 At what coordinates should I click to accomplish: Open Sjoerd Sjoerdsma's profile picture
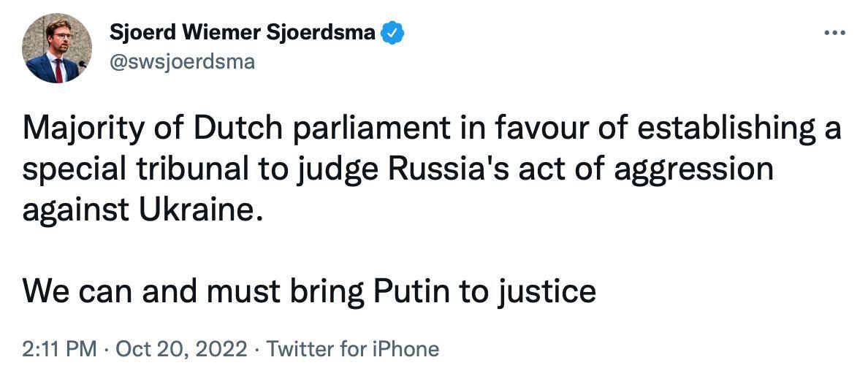(x=57, y=48)
